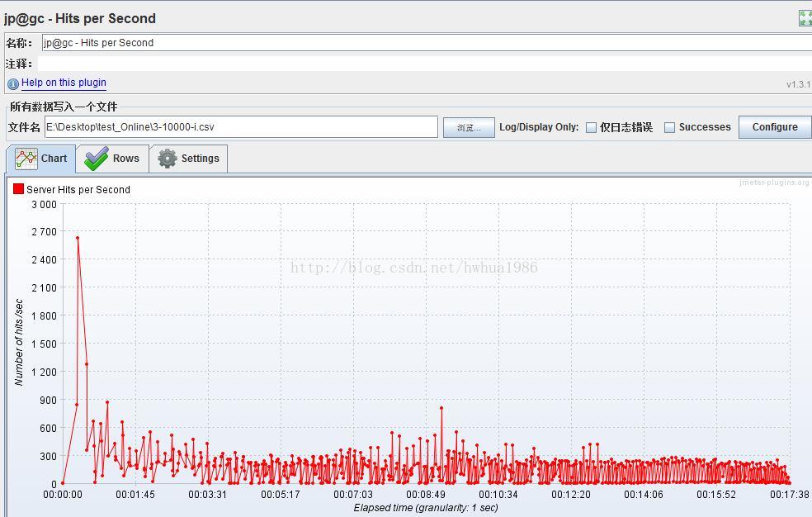
Task: Click the 2 700 y-axis label
Action: [x=44, y=231]
